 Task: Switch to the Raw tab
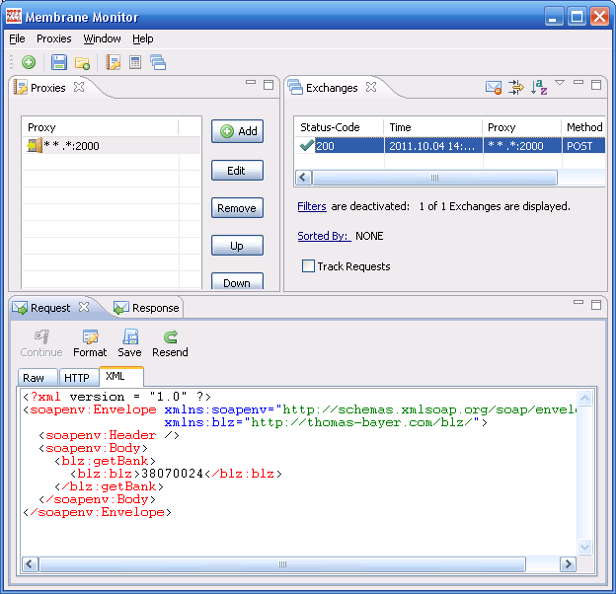point(38,378)
